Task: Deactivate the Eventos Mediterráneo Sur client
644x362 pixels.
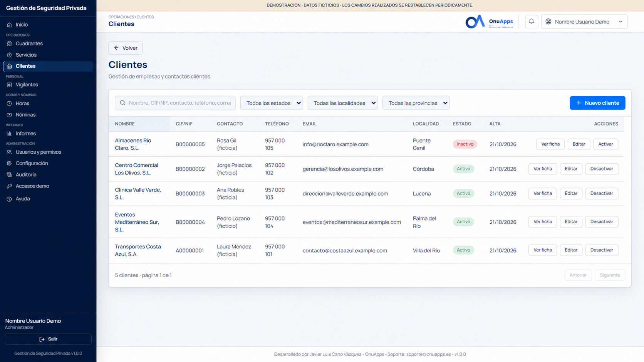Action: 602,222
